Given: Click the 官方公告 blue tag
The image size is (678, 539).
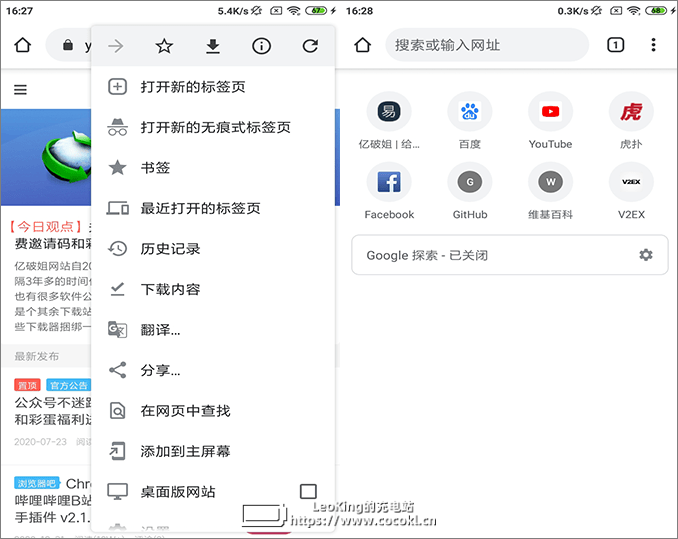Looking at the screenshot, I should [68, 385].
